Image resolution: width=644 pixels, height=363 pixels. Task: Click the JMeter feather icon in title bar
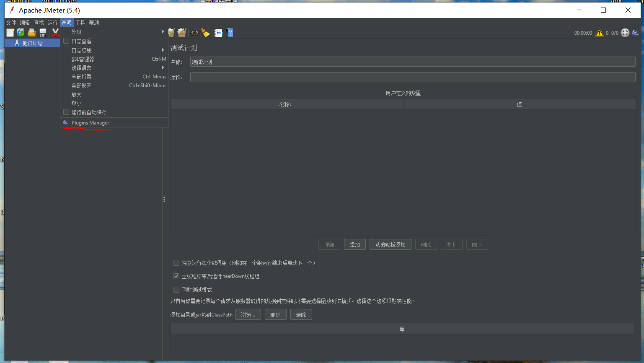(x=12, y=10)
